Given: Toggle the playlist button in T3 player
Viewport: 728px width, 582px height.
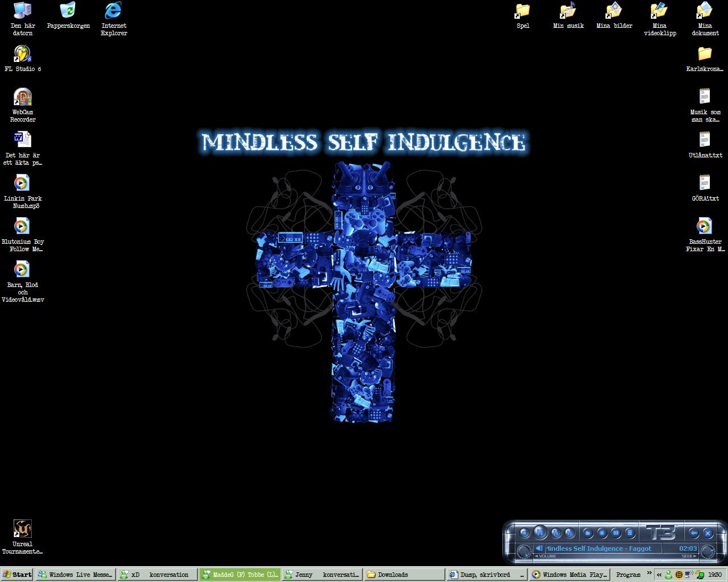Looking at the screenshot, I should coord(630,533).
